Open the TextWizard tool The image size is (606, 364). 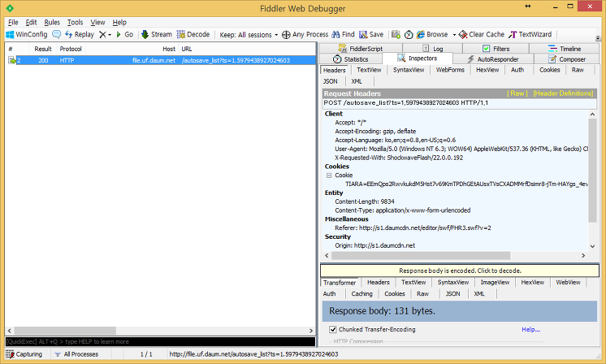tap(530, 34)
